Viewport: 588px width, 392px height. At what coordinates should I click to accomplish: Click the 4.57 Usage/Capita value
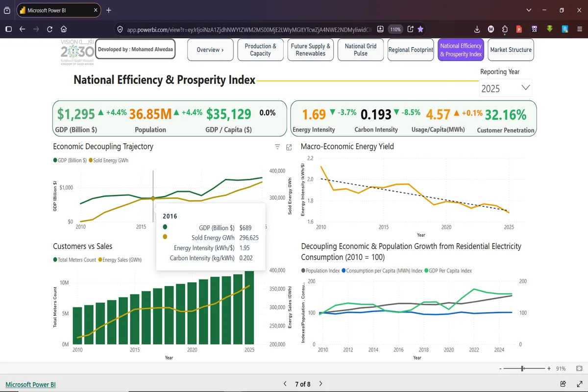(438, 115)
